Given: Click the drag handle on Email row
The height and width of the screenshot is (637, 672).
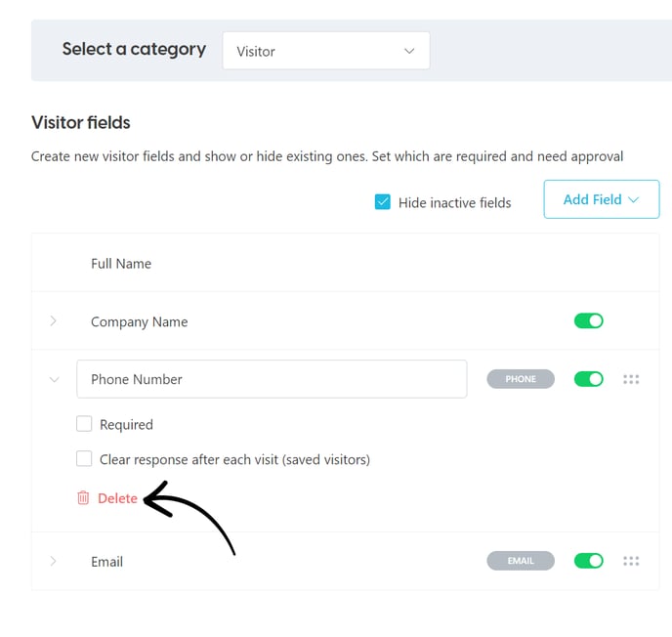Looking at the screenshot, I should pyautogui.click(x=631, y=561).
